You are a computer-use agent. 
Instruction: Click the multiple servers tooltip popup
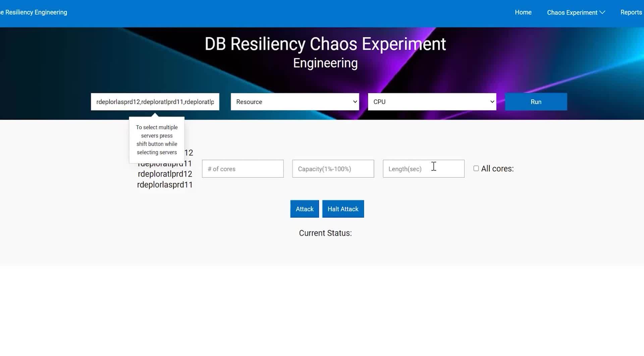click(156, 140)
